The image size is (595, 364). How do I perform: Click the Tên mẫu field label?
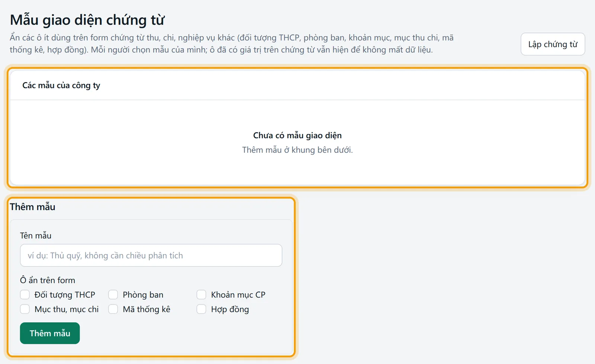36,235
